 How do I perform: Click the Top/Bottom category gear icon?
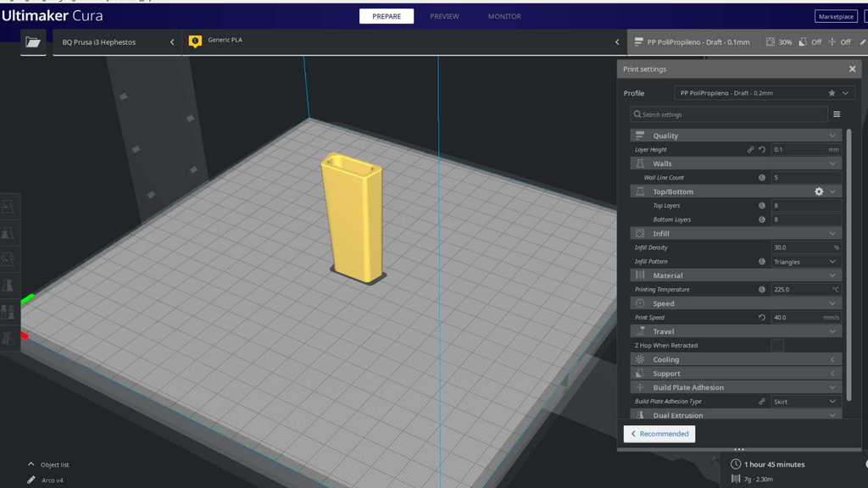point(819,191)
